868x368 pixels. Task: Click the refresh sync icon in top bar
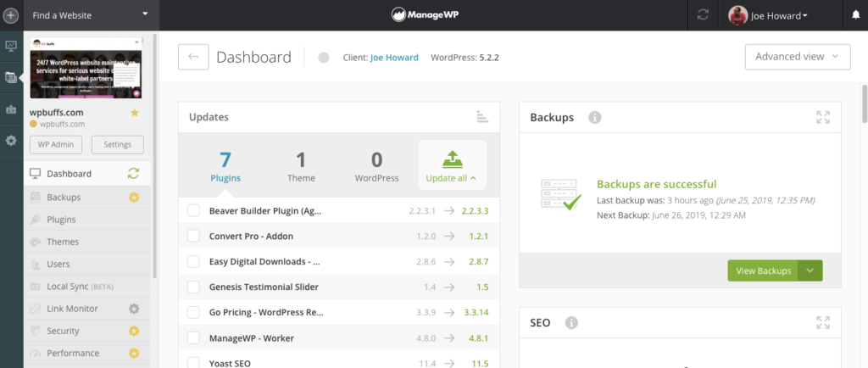703,15
